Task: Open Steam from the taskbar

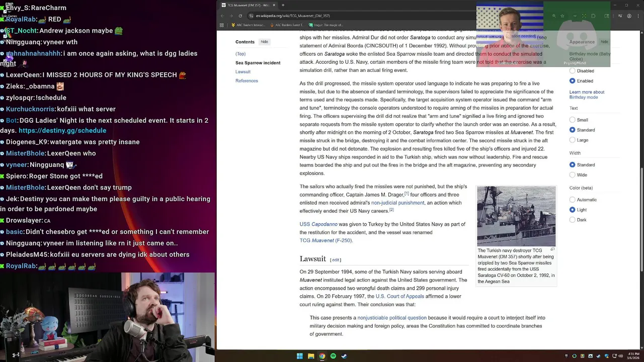Action: click(344, 356)
